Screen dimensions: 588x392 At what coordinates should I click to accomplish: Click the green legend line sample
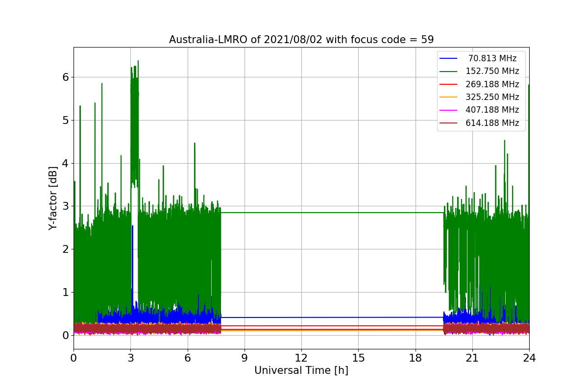tap(449, 72)
